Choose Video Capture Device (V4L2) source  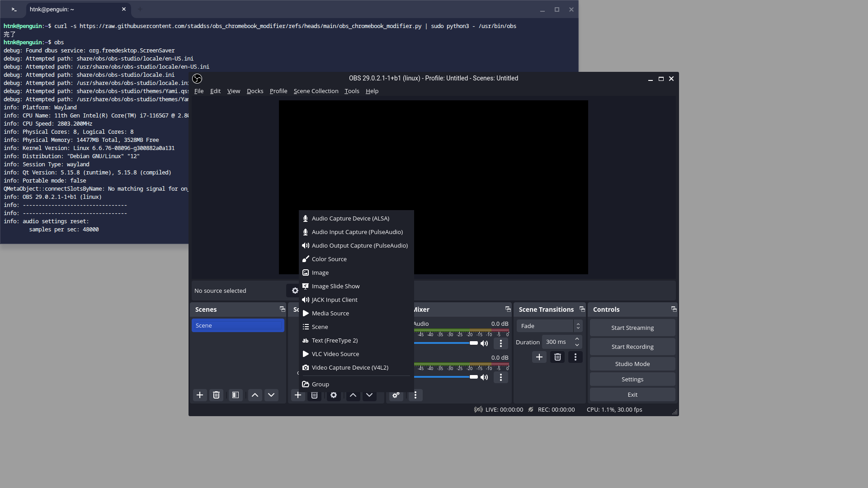coord(350,368)
